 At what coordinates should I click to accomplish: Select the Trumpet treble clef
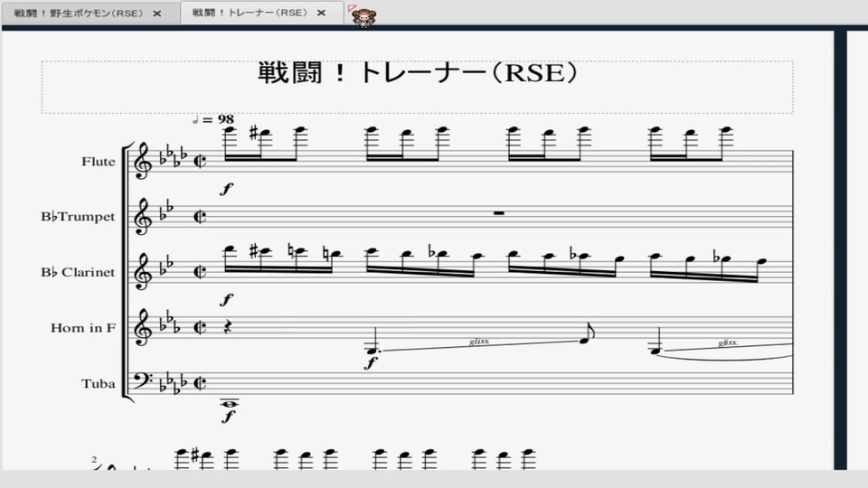(143, 216)
